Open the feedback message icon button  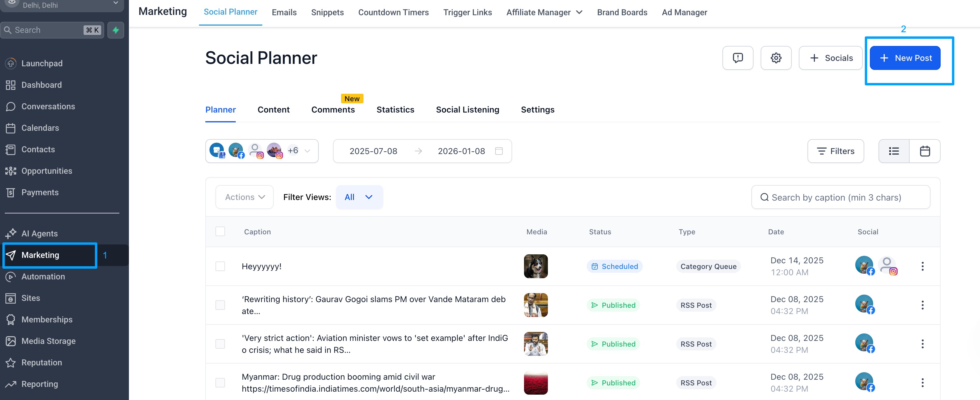point(738,58)
